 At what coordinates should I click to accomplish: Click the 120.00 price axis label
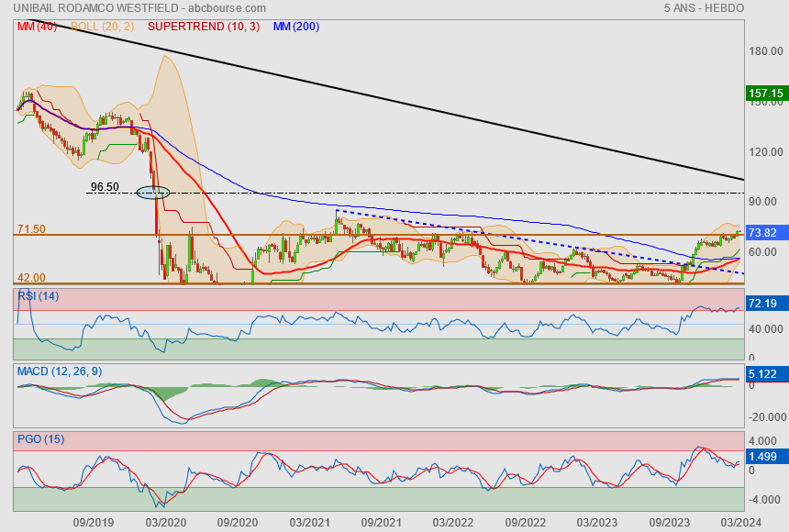point(766,152)
